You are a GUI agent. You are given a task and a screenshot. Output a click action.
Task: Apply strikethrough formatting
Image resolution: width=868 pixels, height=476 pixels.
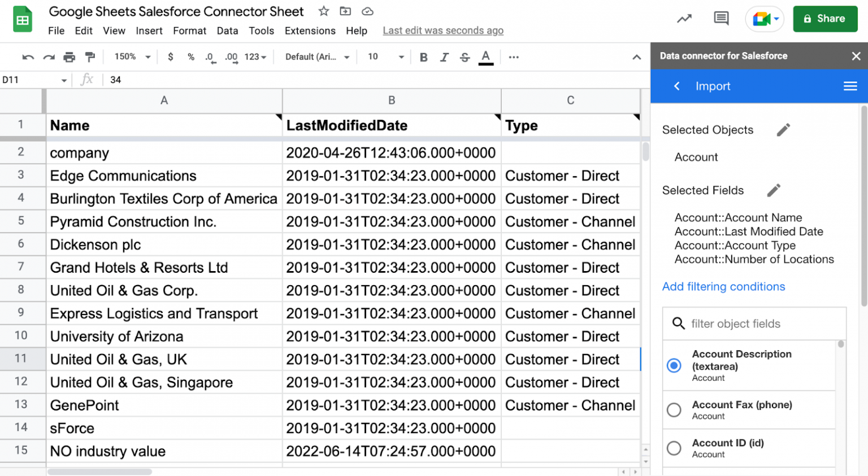[x=465, y=57]
